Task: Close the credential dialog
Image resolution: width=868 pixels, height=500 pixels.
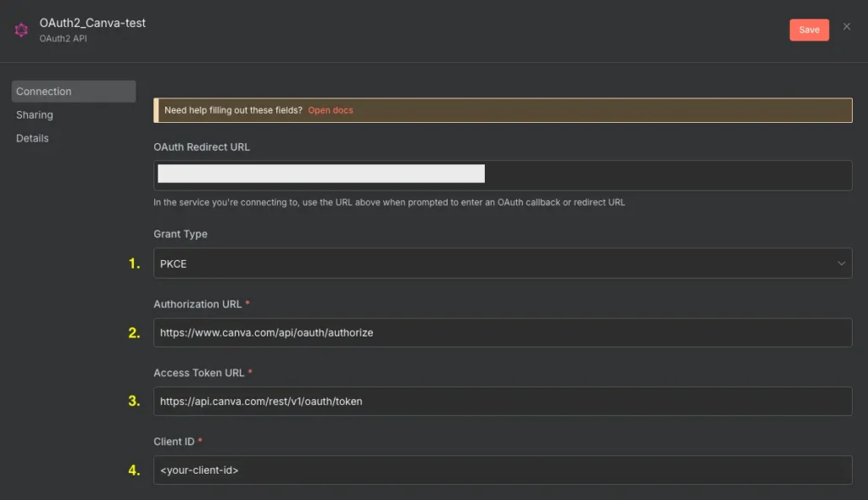Action: (847, 26)
